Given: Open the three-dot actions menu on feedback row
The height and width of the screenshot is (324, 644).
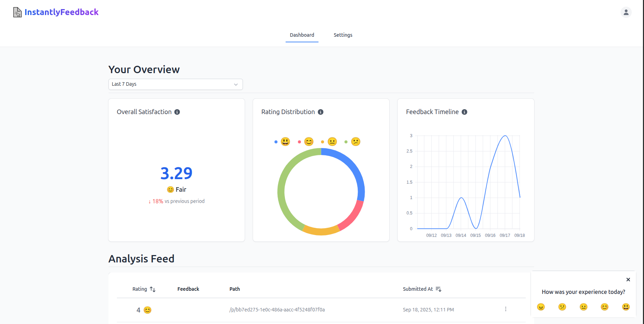Looking at the screenshot, I should 505,309.
